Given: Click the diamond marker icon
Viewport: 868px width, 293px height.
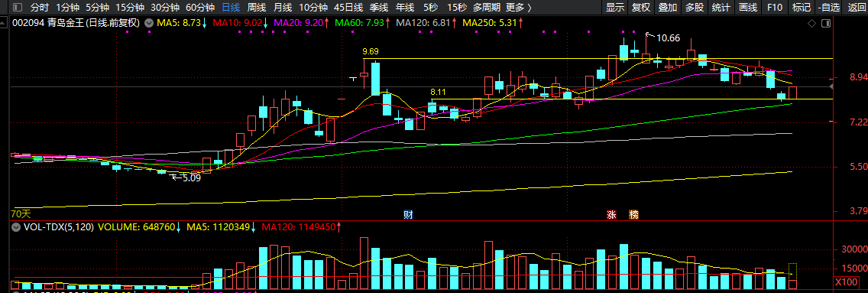Looking at the screenshot, I should (x=812, y=23).
